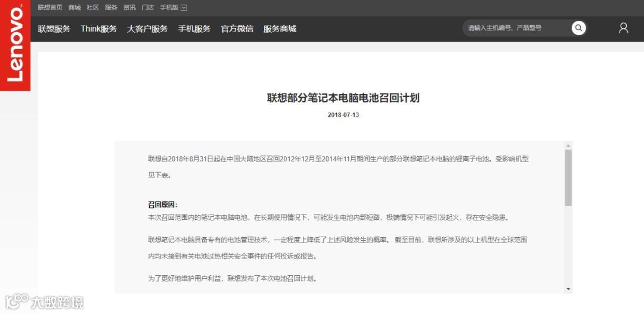Image resolution: width=644 pixels, height=314 pixels.
Task: Open 手机服务 menu
Action: 194,29
